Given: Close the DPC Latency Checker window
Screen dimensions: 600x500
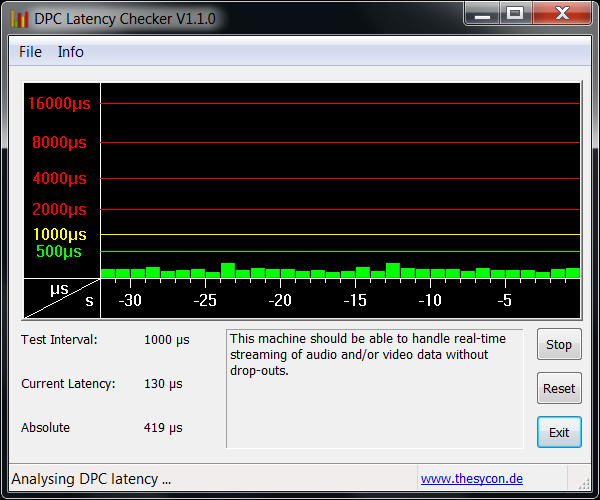Looking at the screenshot, I should tap(562, 13).
